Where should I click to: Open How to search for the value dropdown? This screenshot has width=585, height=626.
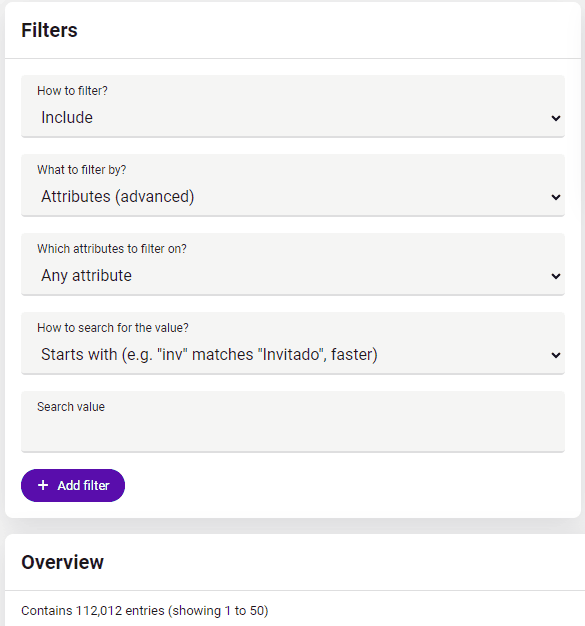293,343
